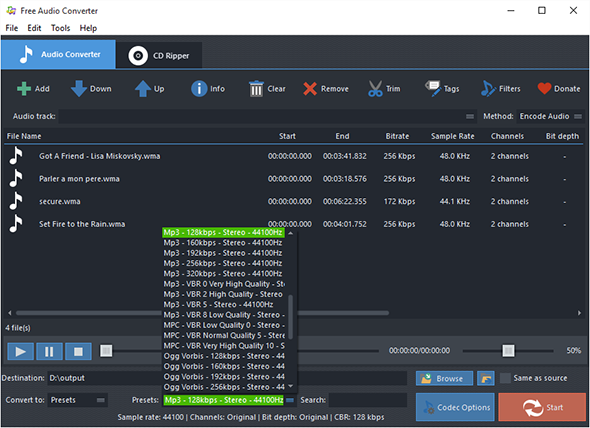The image size is (590, 428).
Task: Click the volume slider handle
Action: click(508, 350)
